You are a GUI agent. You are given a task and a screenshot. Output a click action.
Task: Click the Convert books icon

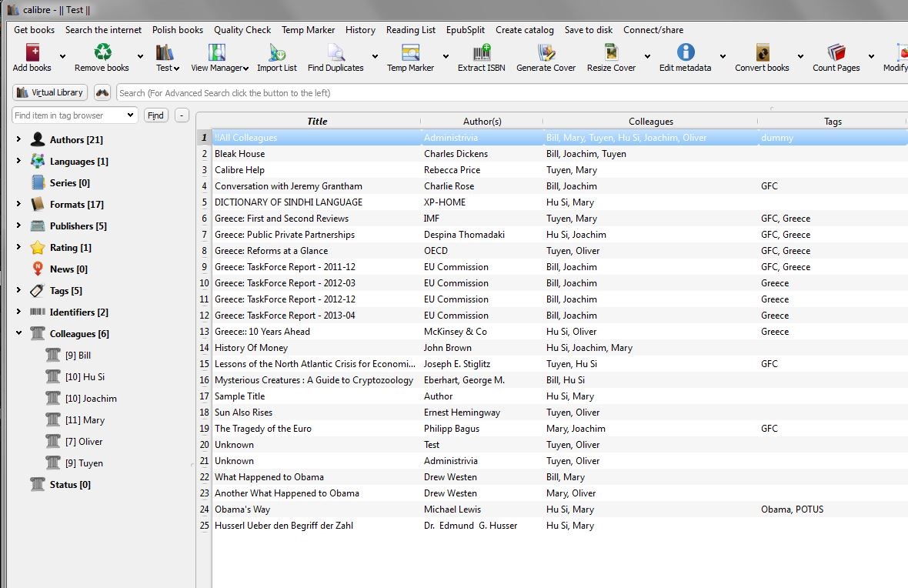[762, 53]
